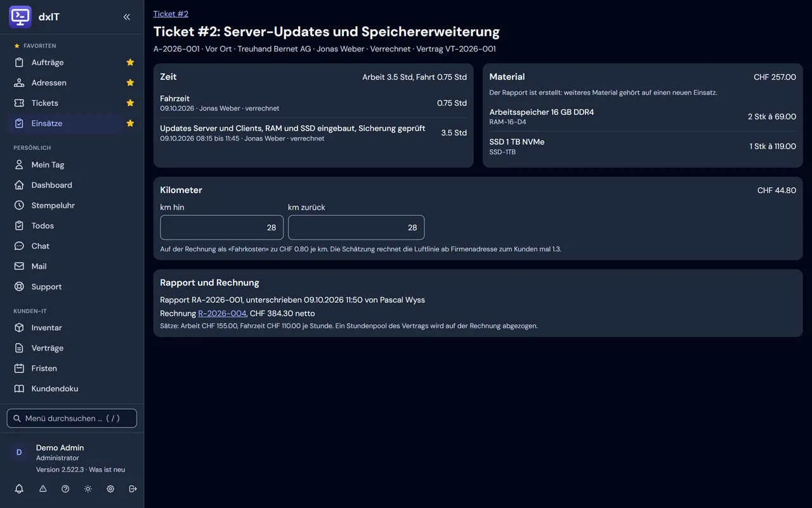Screen dimensions: 812x508
Task: Go to Adressen in the sidebar
Action: [65, 83]
